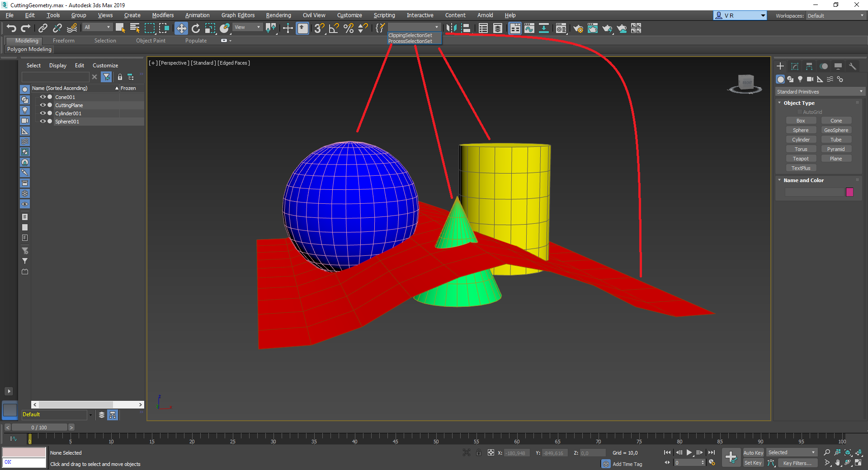Click the magenta object color swatch

point(849,192)
